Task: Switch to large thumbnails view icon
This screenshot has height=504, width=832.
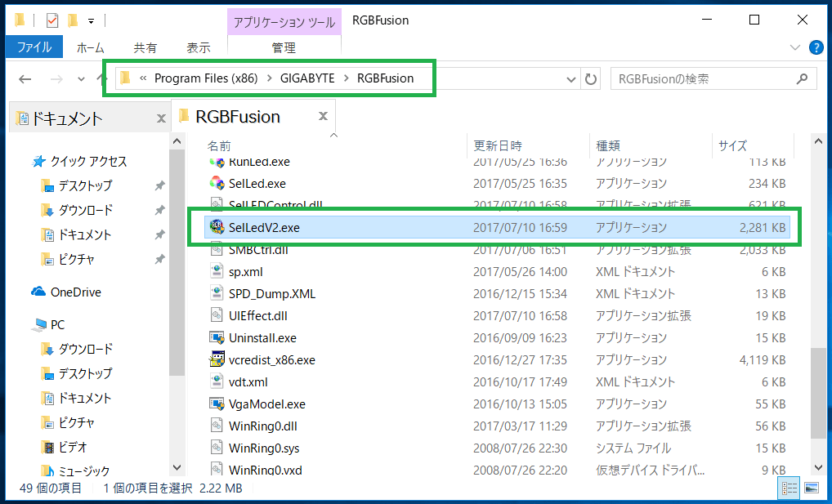Action: [812, 488]
